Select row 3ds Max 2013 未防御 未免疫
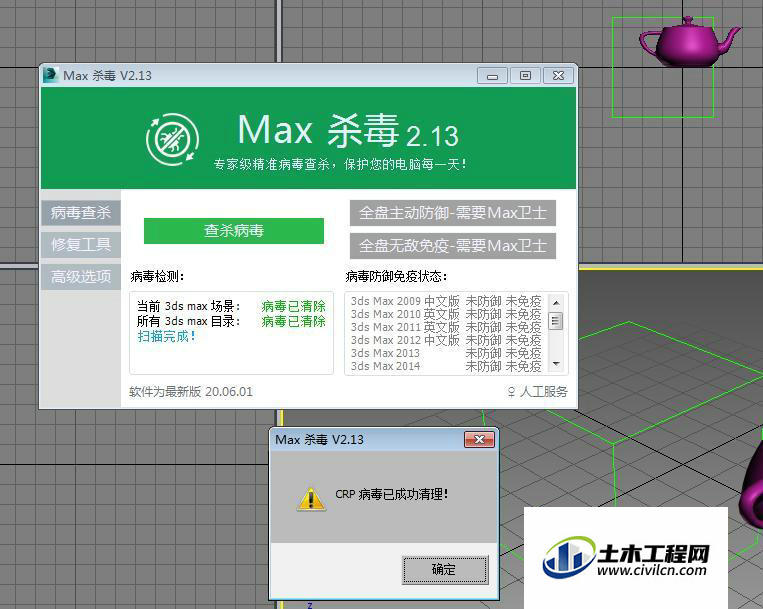Image resolution: width=763 pixels, height=609 pixels. coord(446,353)
